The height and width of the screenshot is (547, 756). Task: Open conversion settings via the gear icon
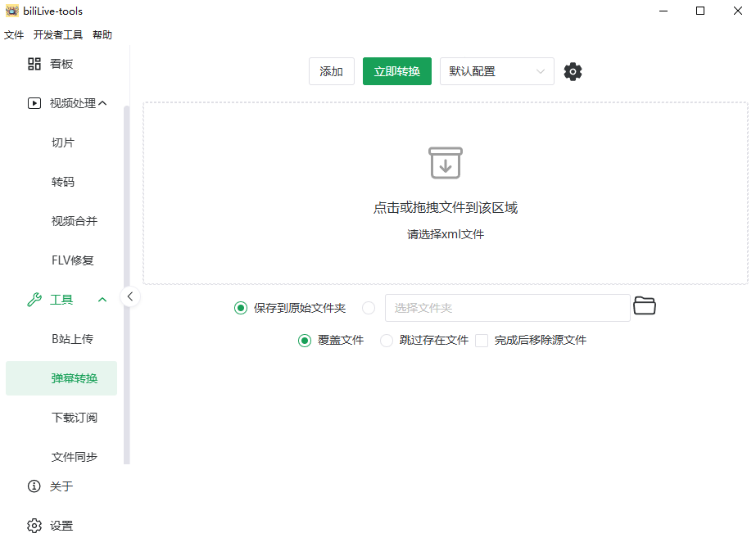(572, 71)
